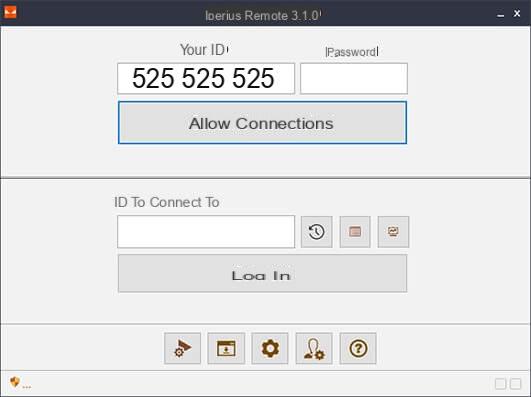The image size is (531, 397).
Task: Focus the ID To Connect To field
Action: click(x=206, y=232)
